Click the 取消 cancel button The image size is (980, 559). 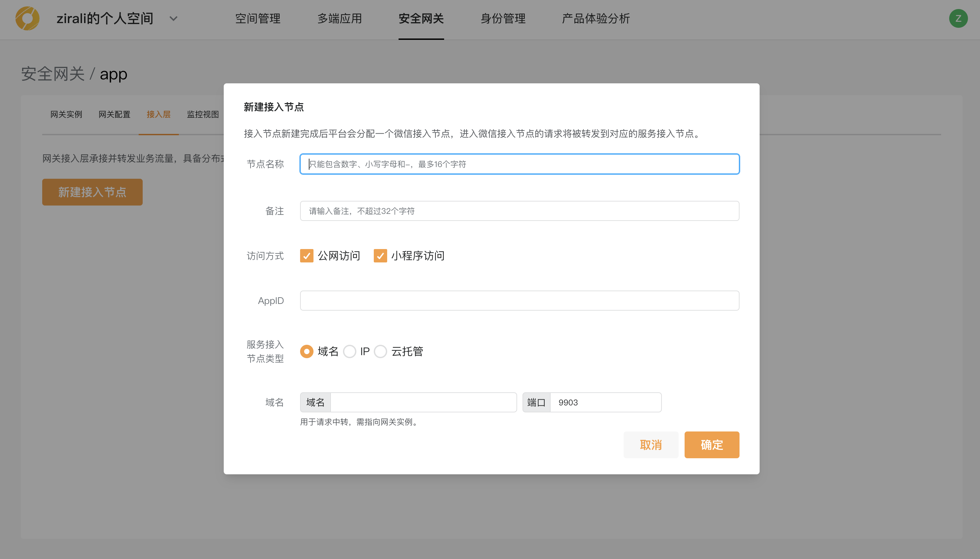651,445
